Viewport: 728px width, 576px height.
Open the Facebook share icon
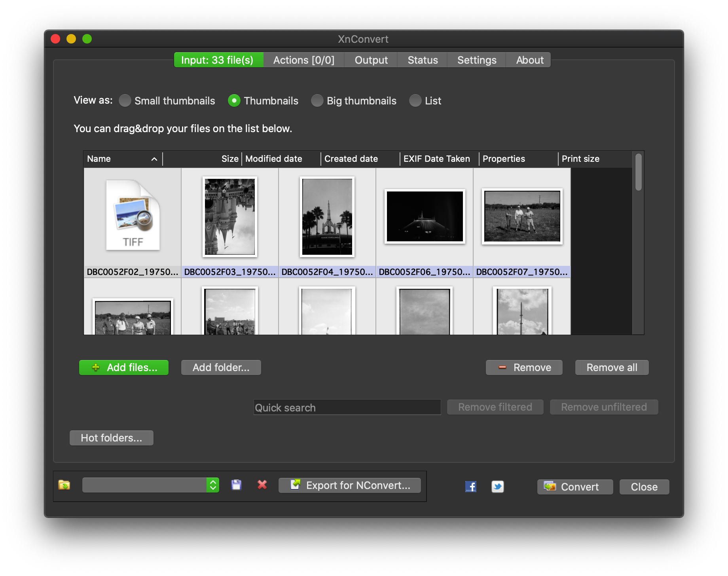click(x=470, y=487)
